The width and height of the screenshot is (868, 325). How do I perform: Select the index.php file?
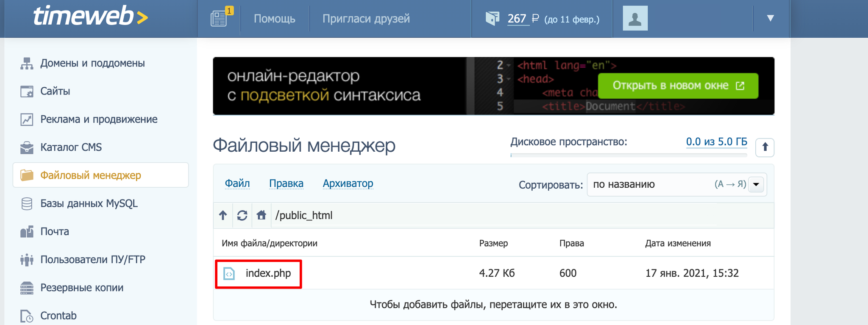tap(268, 273)
